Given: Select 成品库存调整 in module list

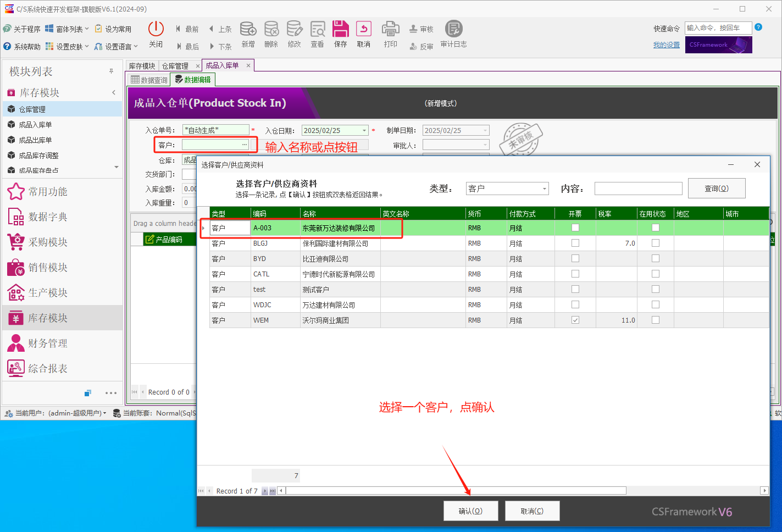Looking at the screenshot, I should 63,156.
